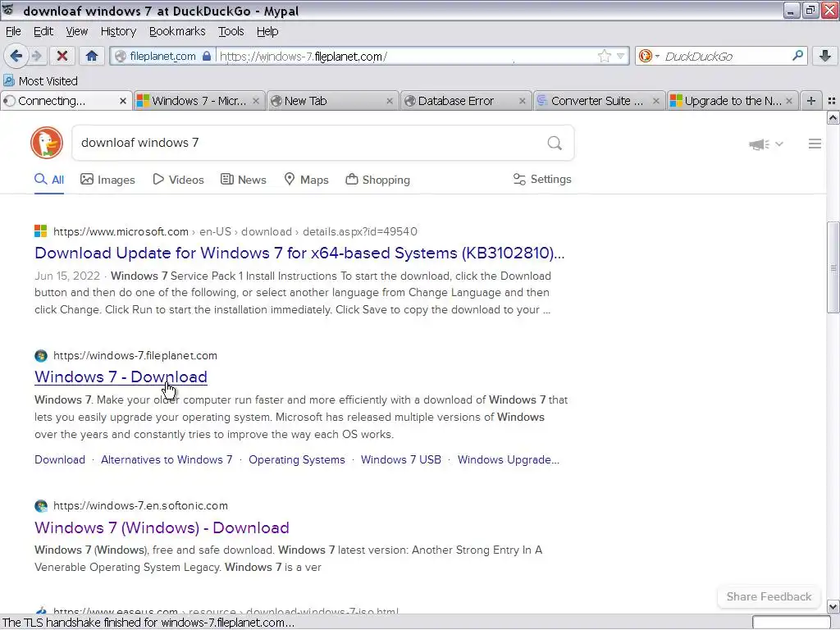The height and width of the screenshot is (630, 840).
Task: Open the Download Update for Windows 7 KB3102810 result
Action: (299, 253)
